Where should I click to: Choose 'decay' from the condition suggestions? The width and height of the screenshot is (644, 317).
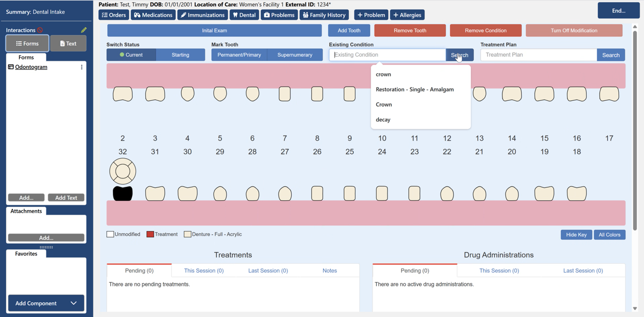tap(383, 120)
